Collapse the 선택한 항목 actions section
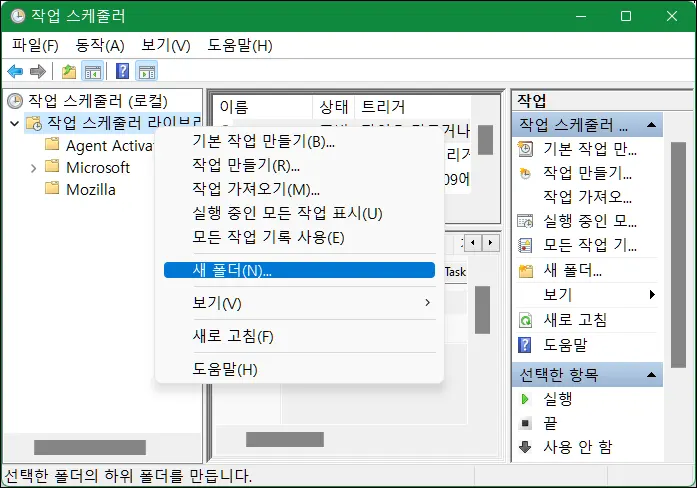Viewport: 697px width, 488px height. pyautogui.click(x=651, y=375)
